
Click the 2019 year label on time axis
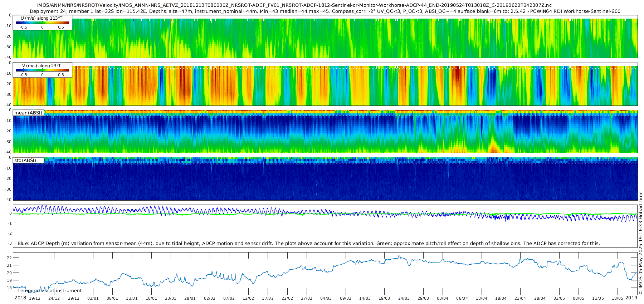pos(631,298)
